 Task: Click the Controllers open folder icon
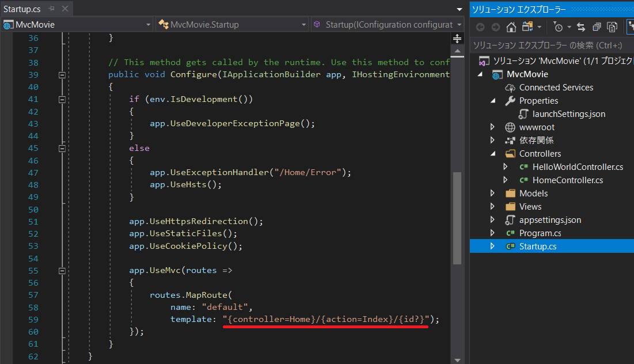(x=511, y=154)
